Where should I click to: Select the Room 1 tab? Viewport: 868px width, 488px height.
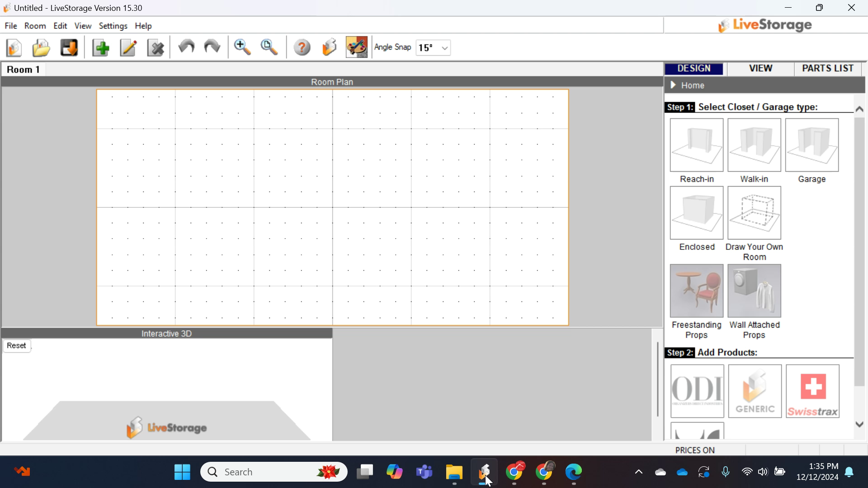[24, 70]
